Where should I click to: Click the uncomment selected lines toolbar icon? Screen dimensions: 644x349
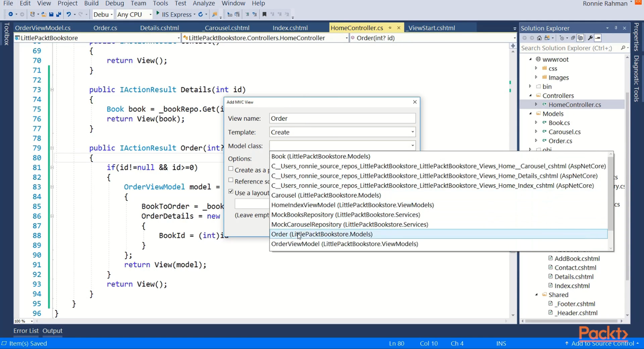[254, 14]
